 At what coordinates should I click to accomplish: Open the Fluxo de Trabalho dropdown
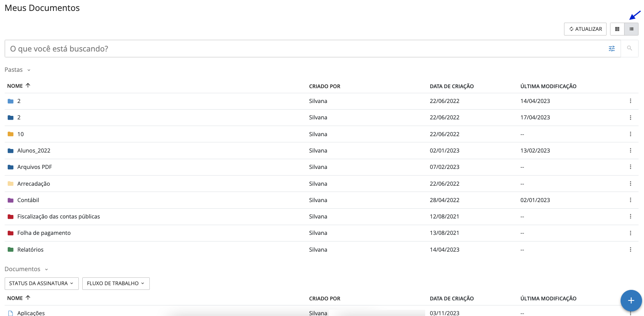pyautogui.click(x=115, y=284)
